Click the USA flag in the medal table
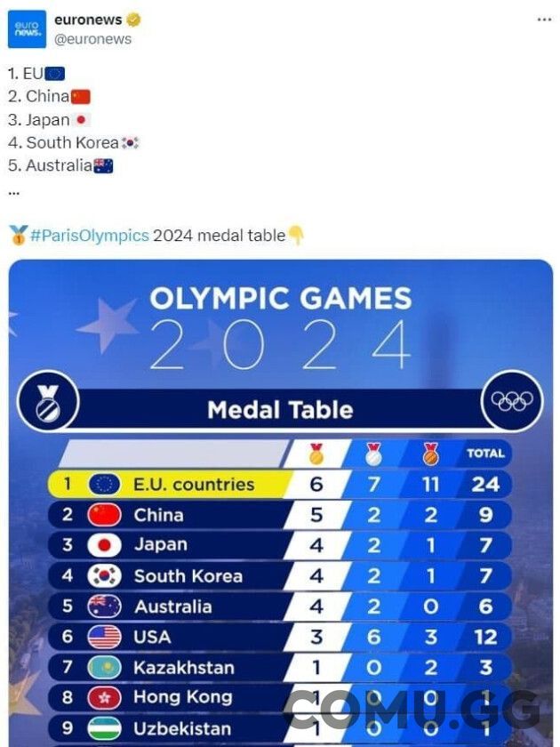Viewport: 560px width, 747px height. pos(105,638)
